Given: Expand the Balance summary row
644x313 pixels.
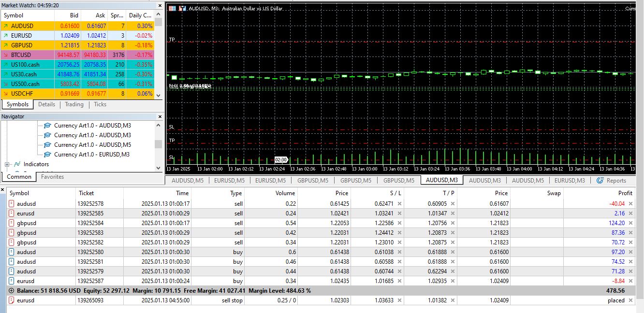Looking at the screenshot, I should (x=12, y=291).
